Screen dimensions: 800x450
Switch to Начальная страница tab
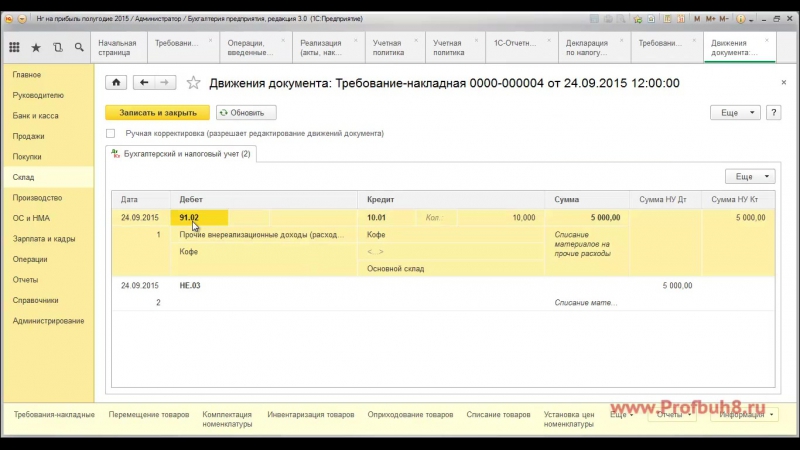pyautogui.click(x=117, y=47)
